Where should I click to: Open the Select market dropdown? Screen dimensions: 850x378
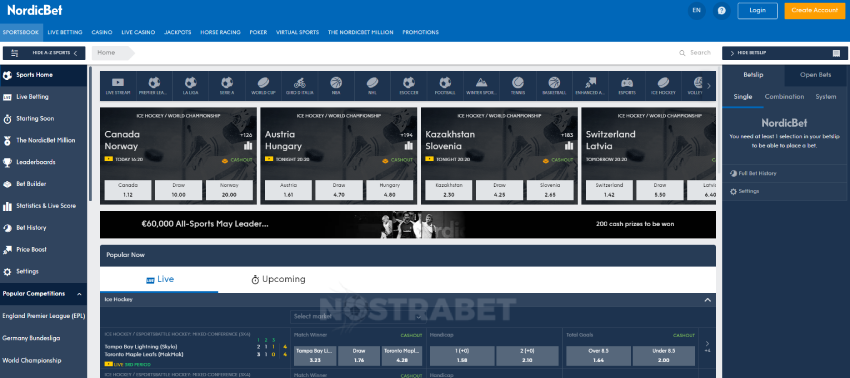(x=358, y=316)
